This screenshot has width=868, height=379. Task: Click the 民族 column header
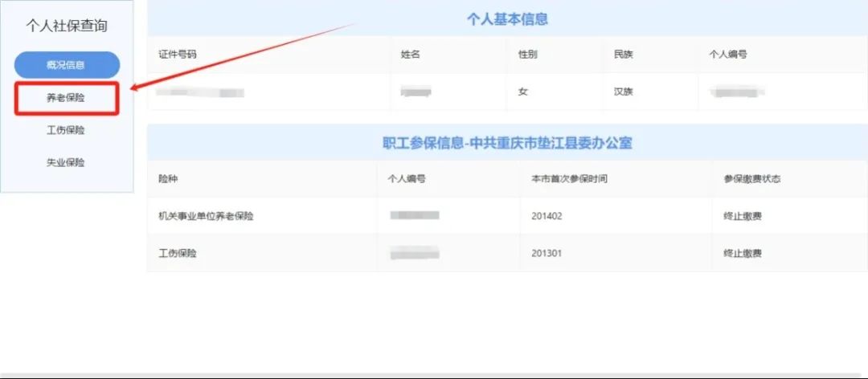pyautogui.click(x=624, y=55)
